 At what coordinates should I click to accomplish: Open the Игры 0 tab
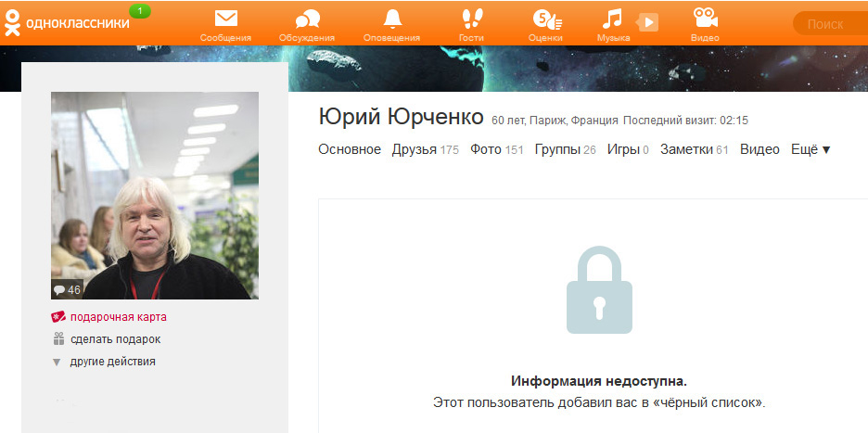click(628, 149)
